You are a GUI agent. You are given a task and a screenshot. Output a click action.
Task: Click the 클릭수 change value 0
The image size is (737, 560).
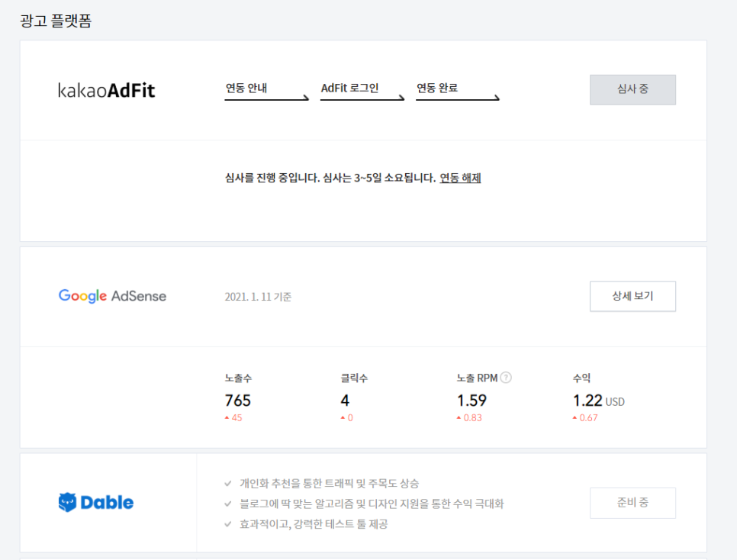350,417
